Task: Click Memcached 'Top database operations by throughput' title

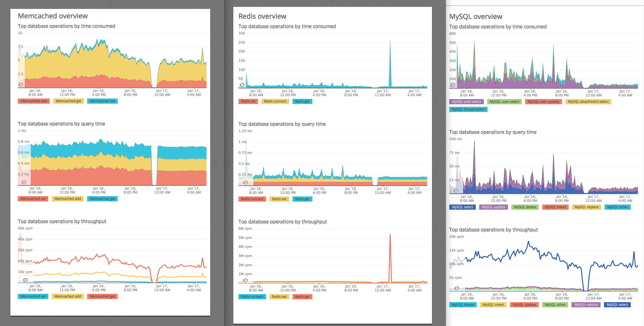Action: point(62,221)
